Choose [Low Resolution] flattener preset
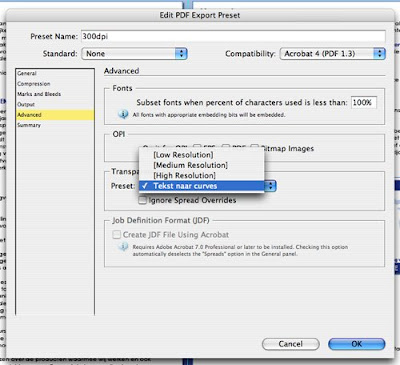 click(202, 155)
